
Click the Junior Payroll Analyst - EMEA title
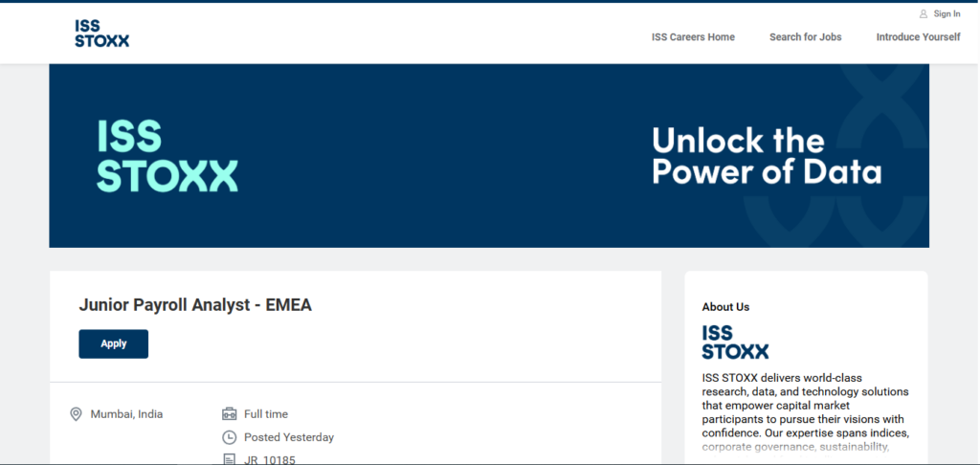[195, 305]
